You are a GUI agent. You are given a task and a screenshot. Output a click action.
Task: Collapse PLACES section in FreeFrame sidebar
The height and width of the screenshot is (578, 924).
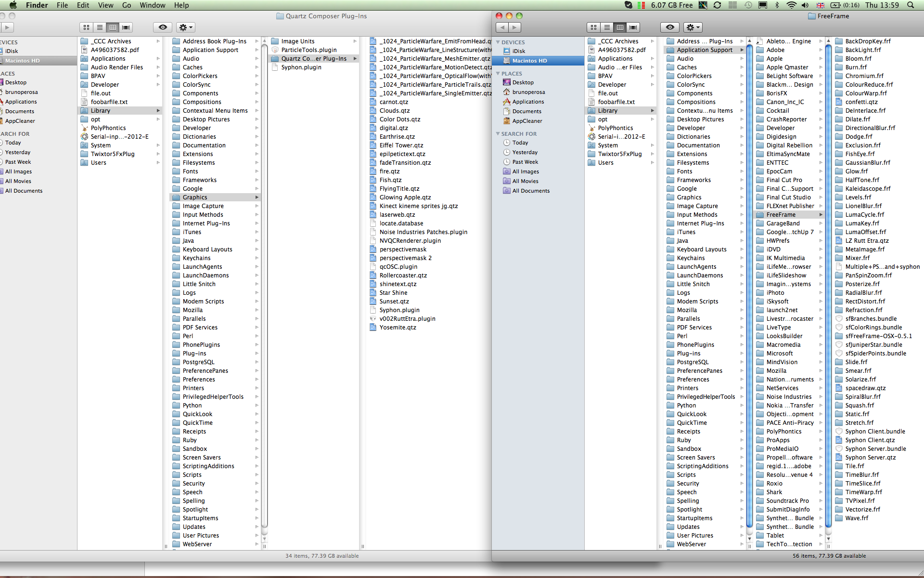pyautogui.click(x=498, y=74)
